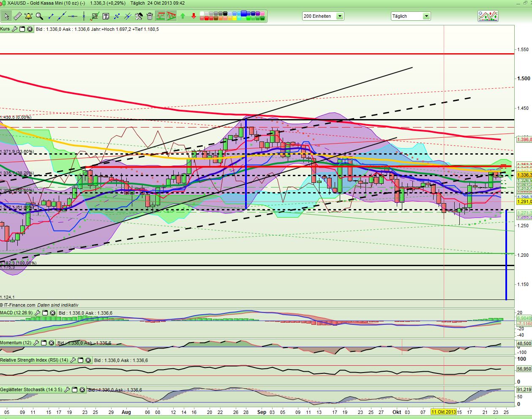Pick the black color swatch
532x419 pixels.
coord(225,14)
